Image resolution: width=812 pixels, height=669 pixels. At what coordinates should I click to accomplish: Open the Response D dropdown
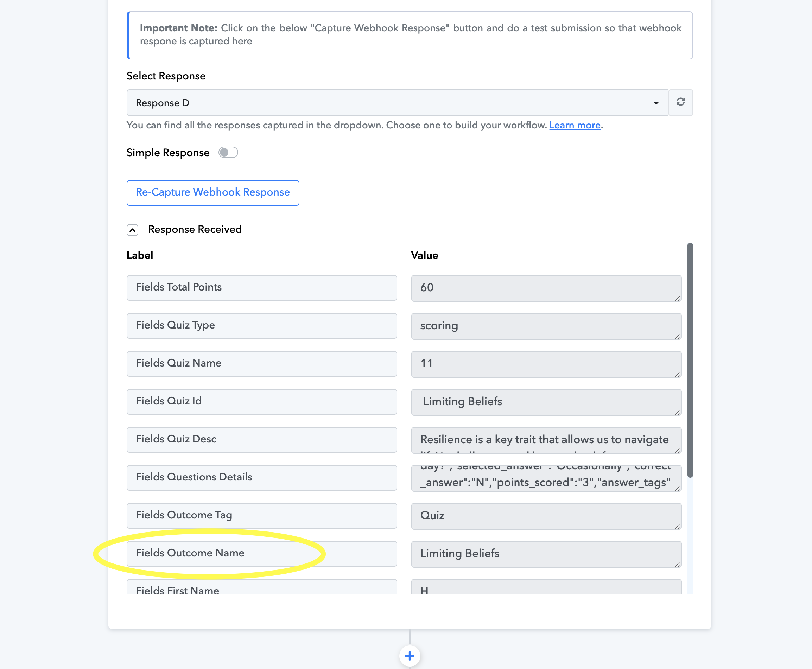[397, 103]
